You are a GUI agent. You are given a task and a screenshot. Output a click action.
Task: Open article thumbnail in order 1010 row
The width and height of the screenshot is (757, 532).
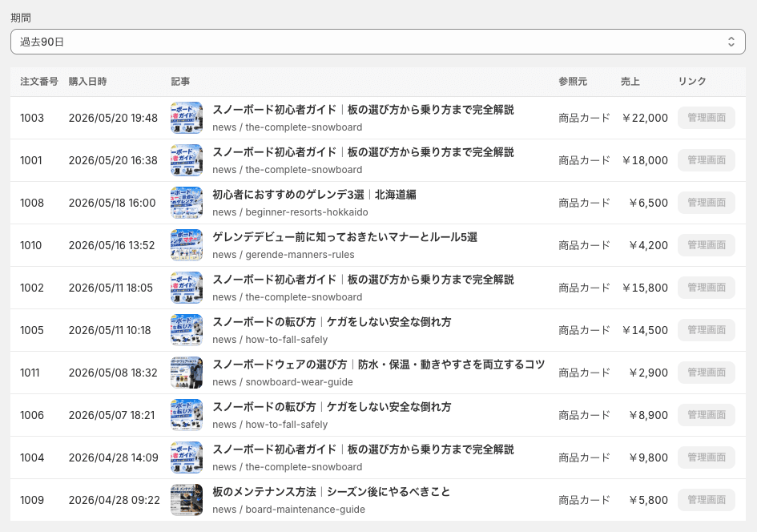187,245
